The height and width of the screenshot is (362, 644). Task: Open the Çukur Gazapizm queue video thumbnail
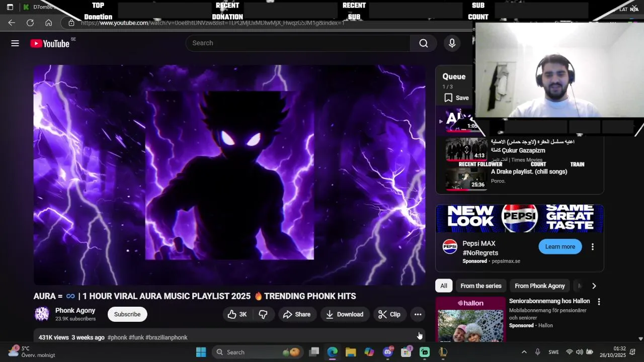pyautogui.click(x=466, y=150)
